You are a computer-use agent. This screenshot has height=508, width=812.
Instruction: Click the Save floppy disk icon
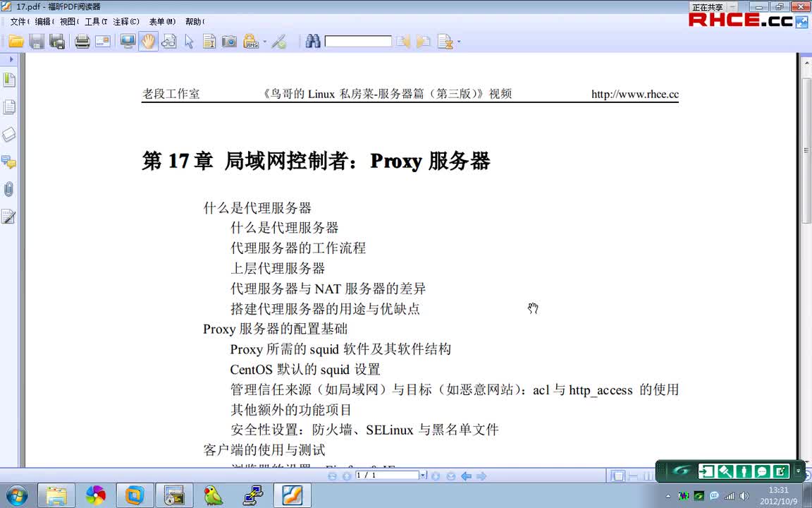pyautogui.click(x=37, y=42)
